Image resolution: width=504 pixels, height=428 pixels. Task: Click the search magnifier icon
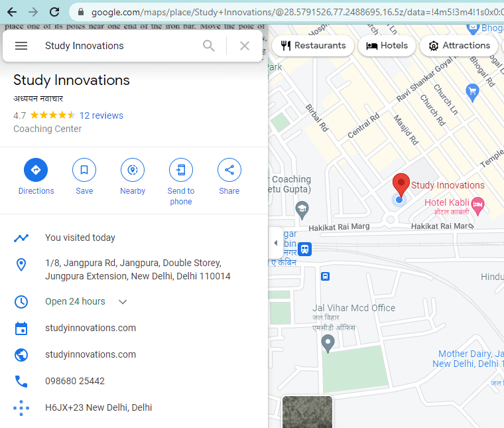pos(209,46)
